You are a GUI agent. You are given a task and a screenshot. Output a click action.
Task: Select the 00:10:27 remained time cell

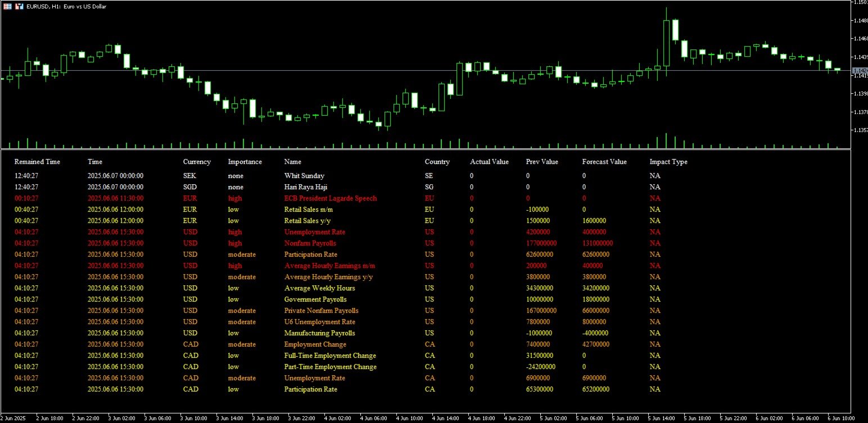[x=26, y=198]
